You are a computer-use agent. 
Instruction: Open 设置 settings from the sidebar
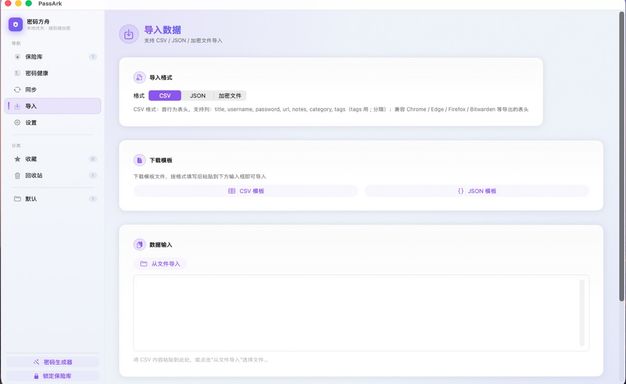tap(53, 123)
